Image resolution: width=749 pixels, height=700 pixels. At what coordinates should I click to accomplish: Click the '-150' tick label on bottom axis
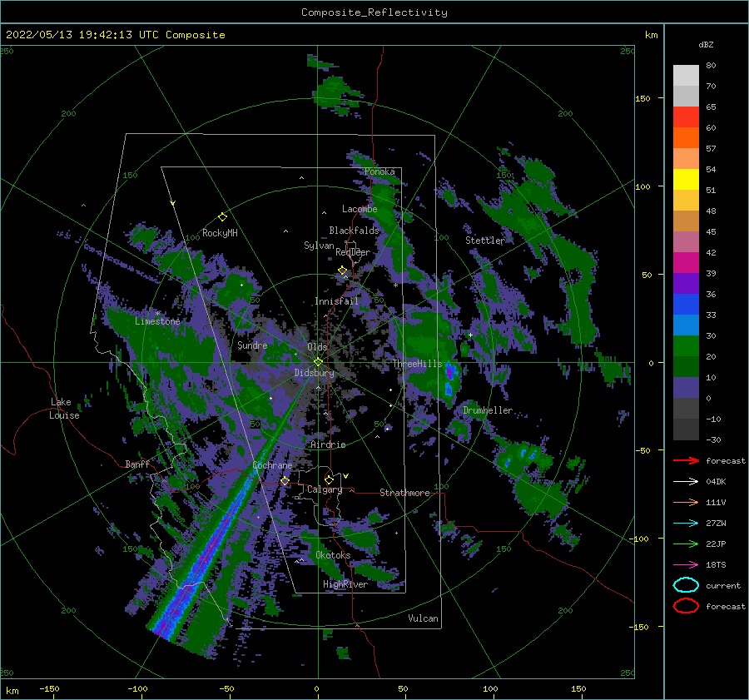pos(49,688)
